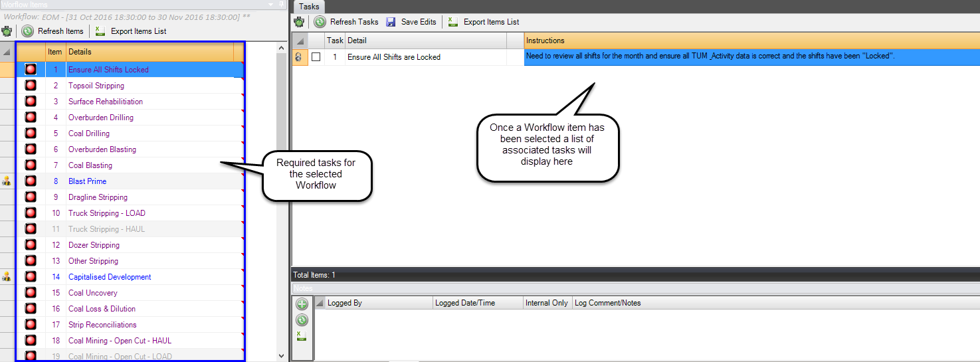Click Refresh Items in the workflow toolbar
Viewport: 980px width, 362px height.
coord(52,31)
